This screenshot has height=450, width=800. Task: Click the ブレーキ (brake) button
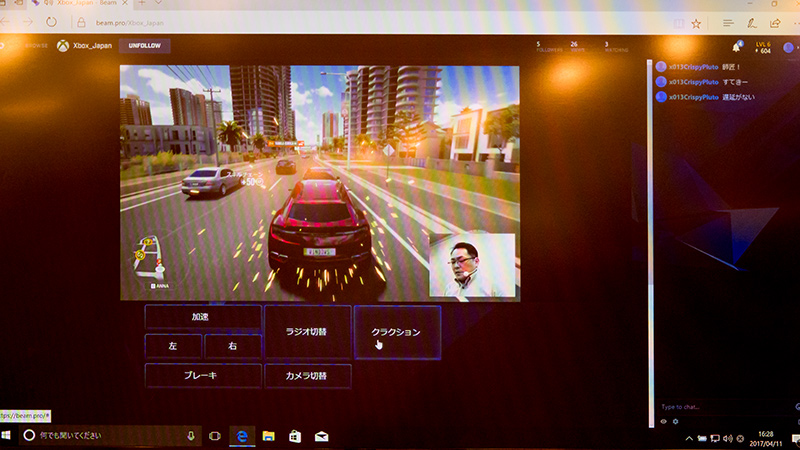pyautogui.click(x=203, y=375)
